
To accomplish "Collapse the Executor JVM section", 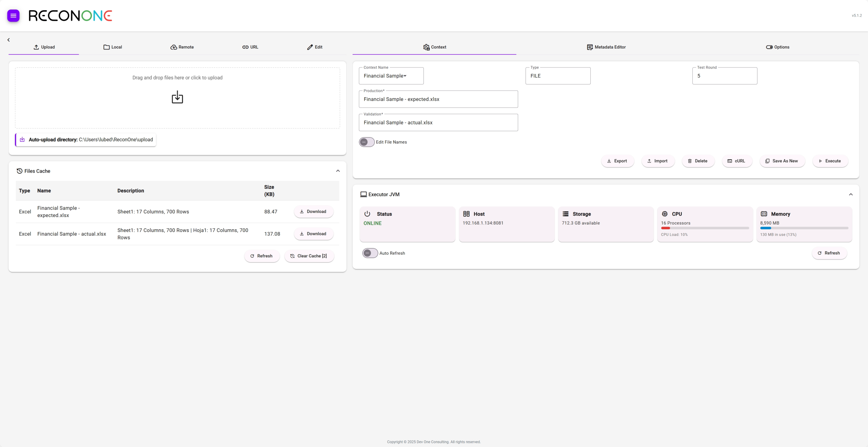I will pyautogui.click(x=850, y=194).
